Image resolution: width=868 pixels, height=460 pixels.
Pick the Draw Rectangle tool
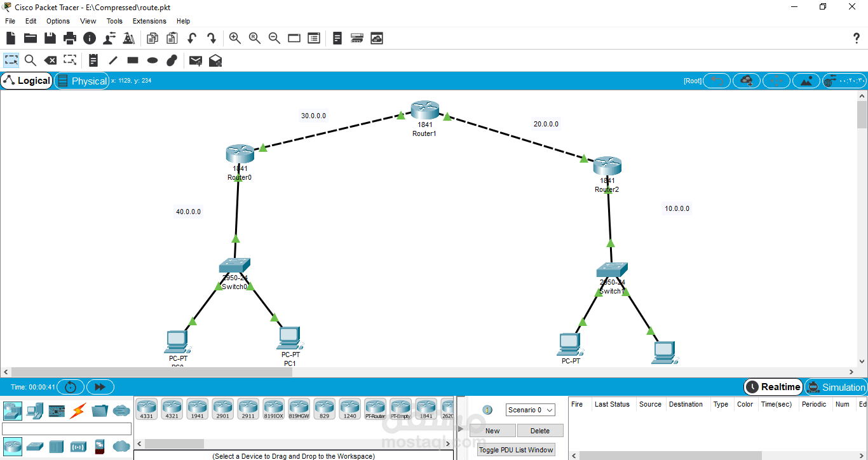133,60
